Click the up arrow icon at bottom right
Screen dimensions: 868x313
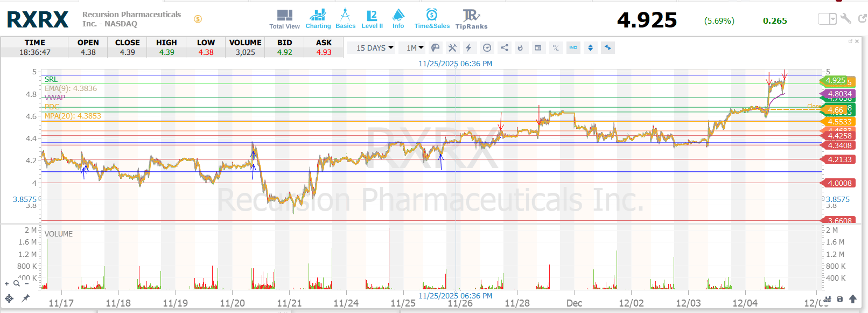(x=853, y=299)
